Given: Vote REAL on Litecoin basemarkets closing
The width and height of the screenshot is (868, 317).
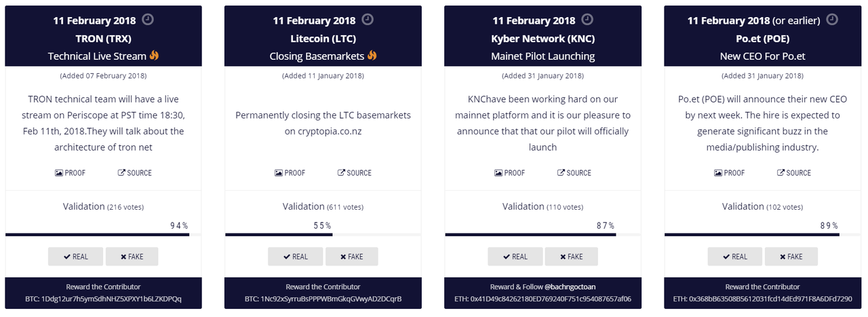Looking at the screenshot, I should coord(296,257).
